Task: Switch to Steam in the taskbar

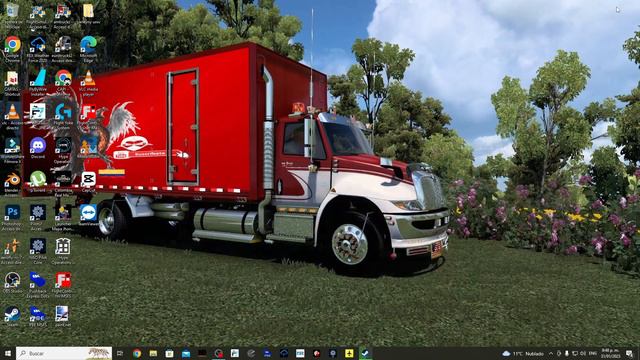Action: point(365,353)
